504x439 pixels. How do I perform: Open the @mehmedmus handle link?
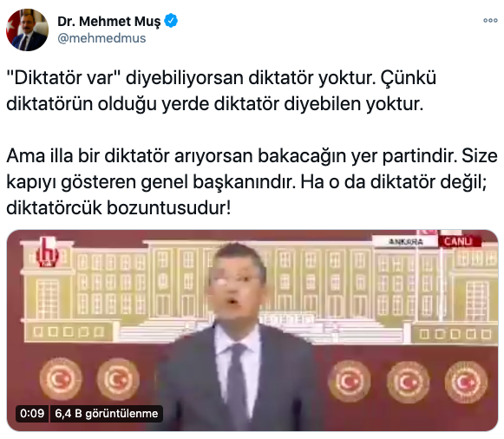[101, 38]
